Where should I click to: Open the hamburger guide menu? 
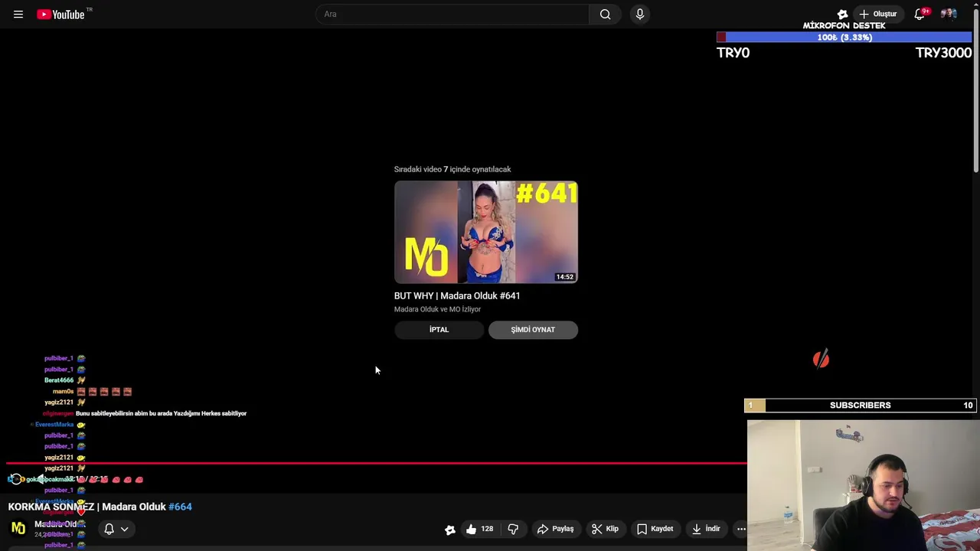(18, 14)
